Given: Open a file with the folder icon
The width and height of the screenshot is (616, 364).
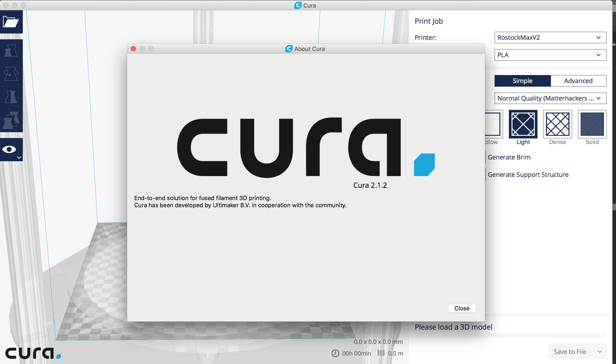Looking at the screenshot, I should pyautogui.click(x=11, y=22).
